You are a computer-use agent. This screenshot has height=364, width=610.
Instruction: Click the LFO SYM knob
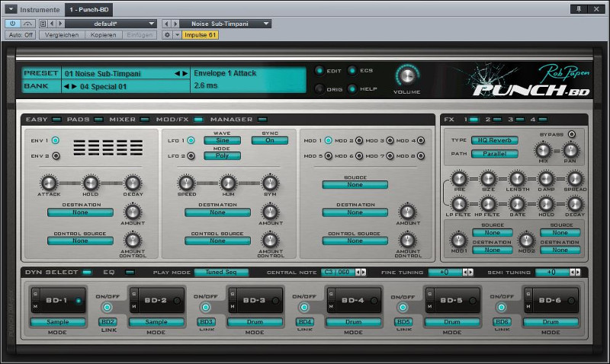pyautogui.click(x=270, y=183)
